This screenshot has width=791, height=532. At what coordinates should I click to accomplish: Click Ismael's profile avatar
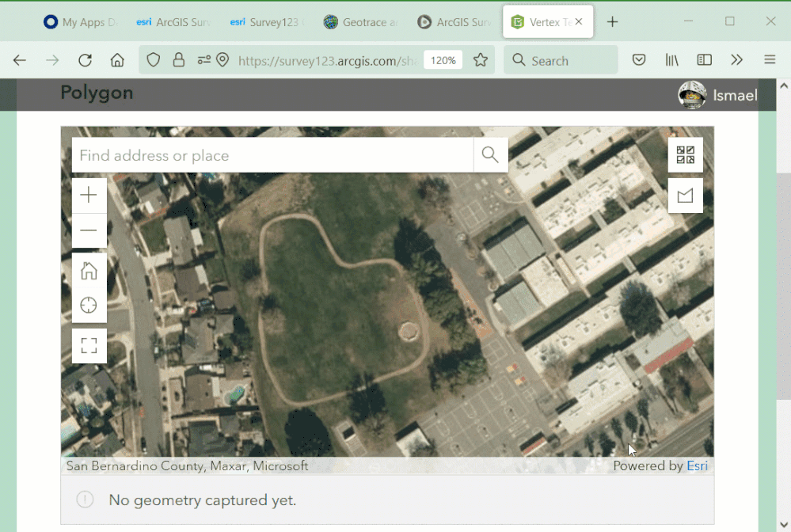(x=691, y=94)
